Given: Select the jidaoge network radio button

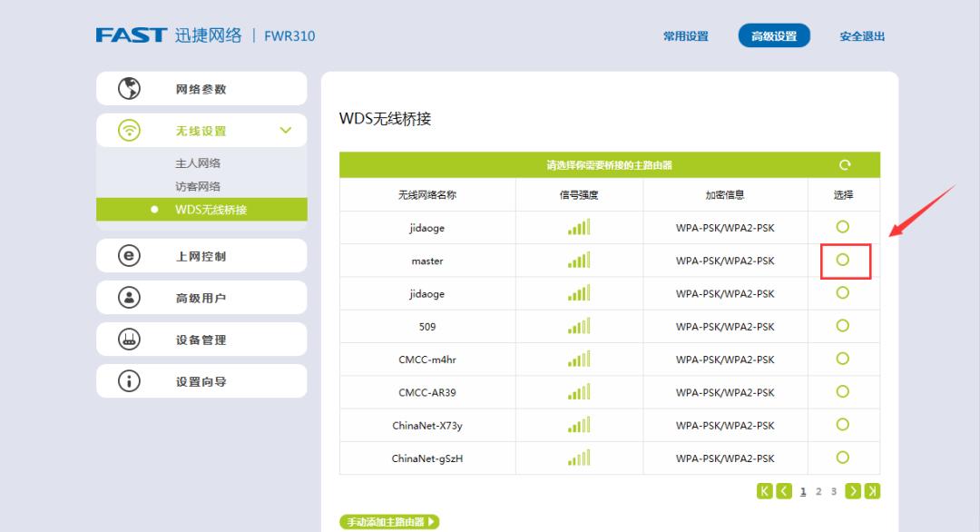Looking at the screenshot, I should coord(843,228).
